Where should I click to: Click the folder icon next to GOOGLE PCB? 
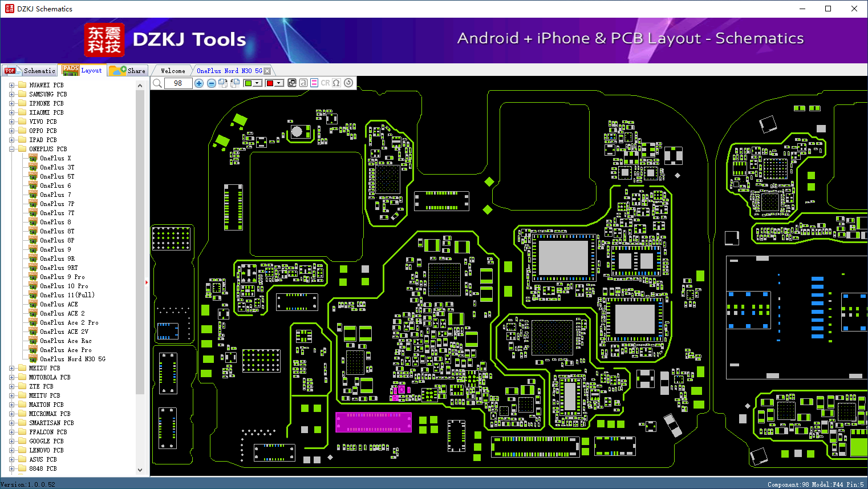22,441
